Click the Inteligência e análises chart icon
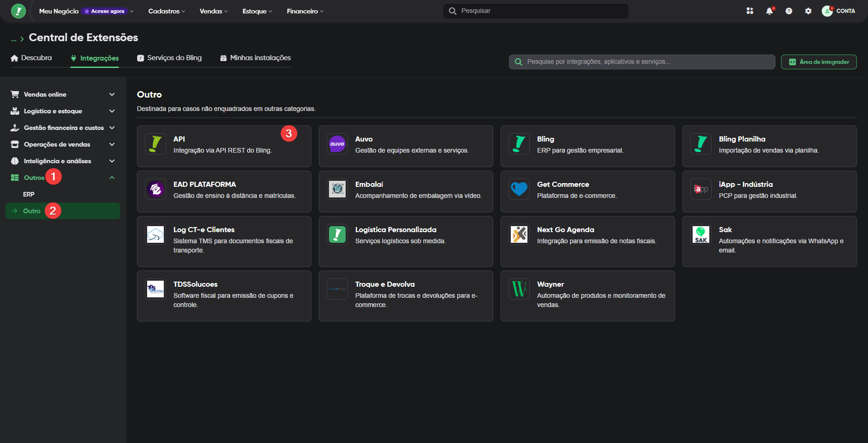Screen dimensions: 868x443 15,161
